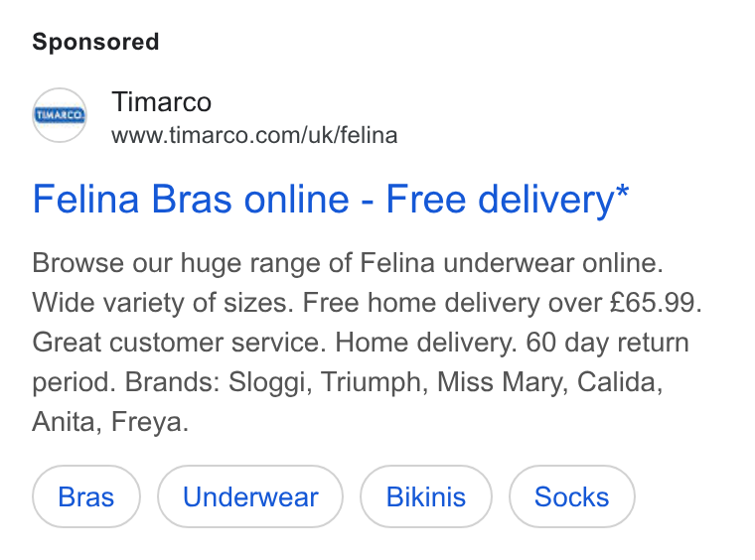Click the '£65.99' price in description
755x560 pixels.
(x=656, y=303)
